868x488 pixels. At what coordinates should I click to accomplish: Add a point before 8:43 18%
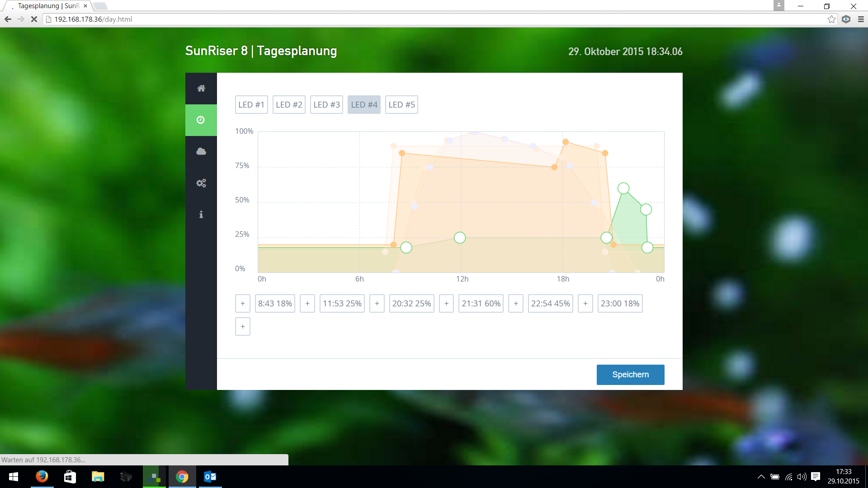[x=243, y=304]
